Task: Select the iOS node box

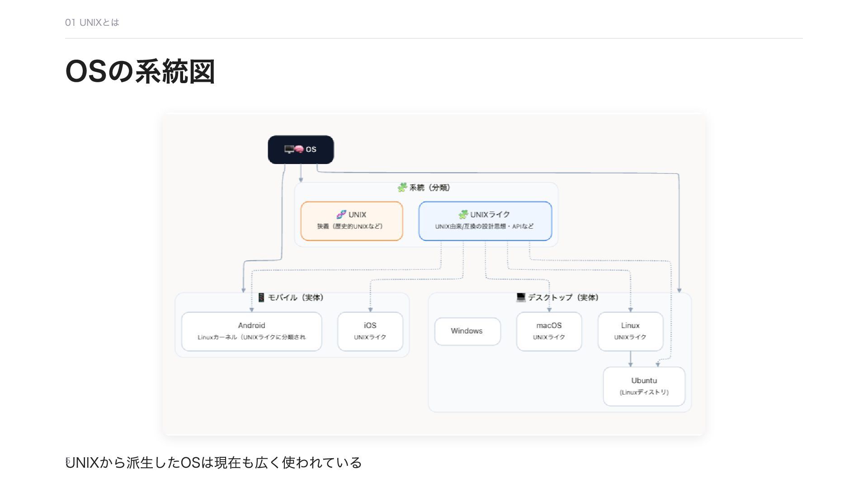Action: pyautogui.click(x=370, y=331)
